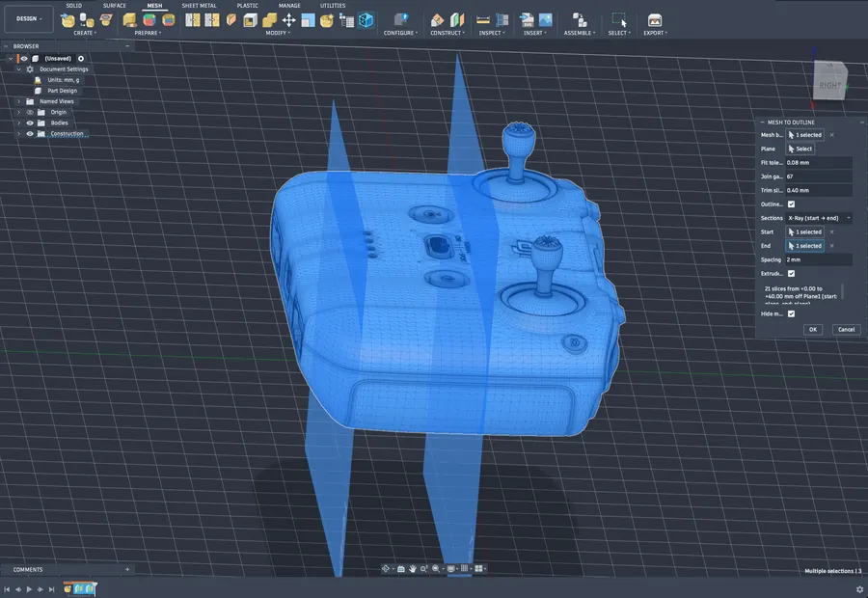Click the Reduce mesh icon in Modify group

(212, 20)
